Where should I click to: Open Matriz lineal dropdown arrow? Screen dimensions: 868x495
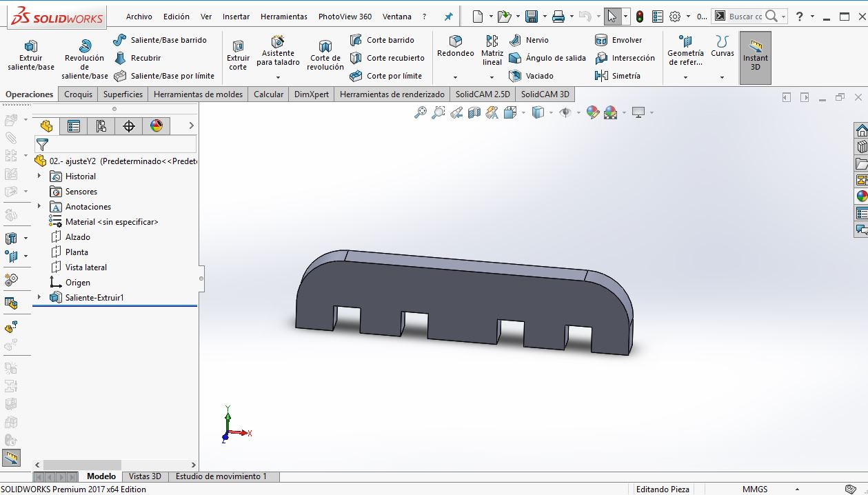click(492, 77)
